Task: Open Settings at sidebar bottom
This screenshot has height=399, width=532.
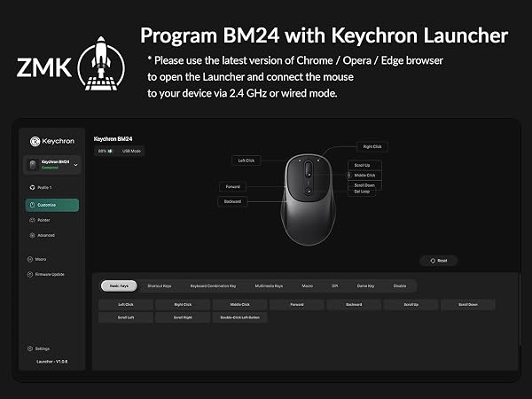Action: coord(42,348)
